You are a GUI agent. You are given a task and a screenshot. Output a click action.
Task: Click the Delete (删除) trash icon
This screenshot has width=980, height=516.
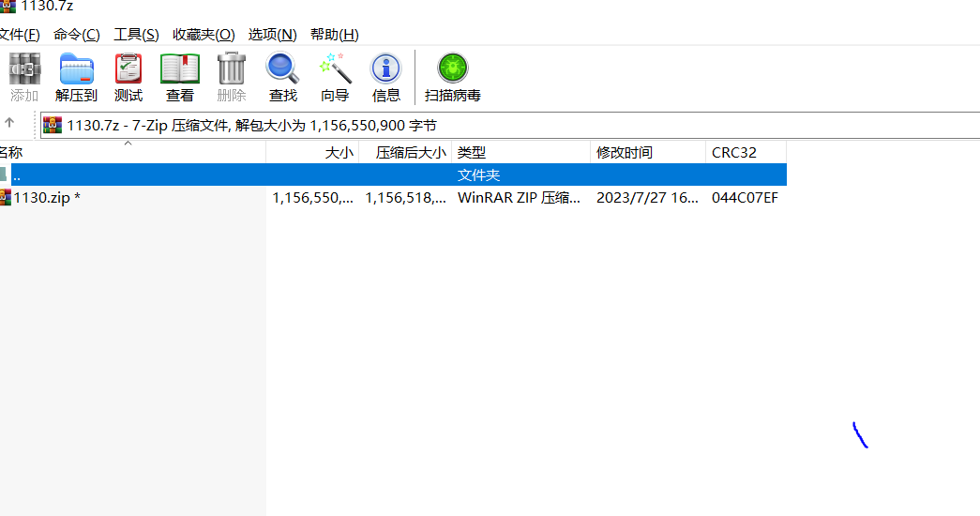(x=232, y=77)
